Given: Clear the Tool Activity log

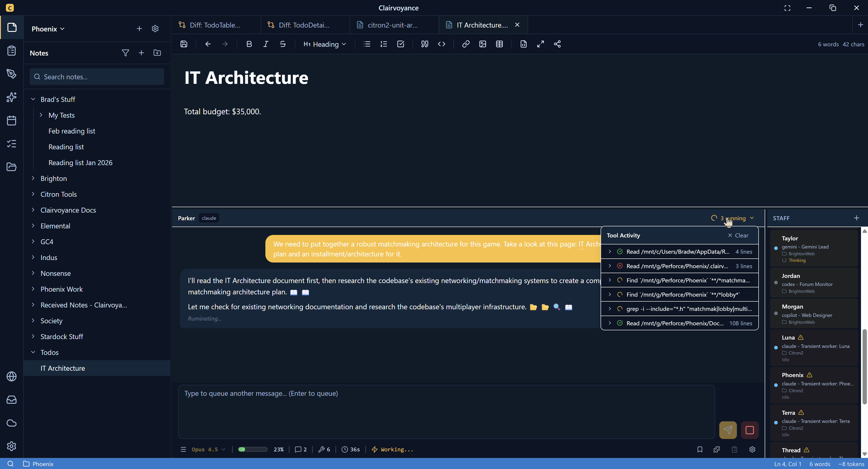Looking at the screenshot, I should tap(738, 235).
